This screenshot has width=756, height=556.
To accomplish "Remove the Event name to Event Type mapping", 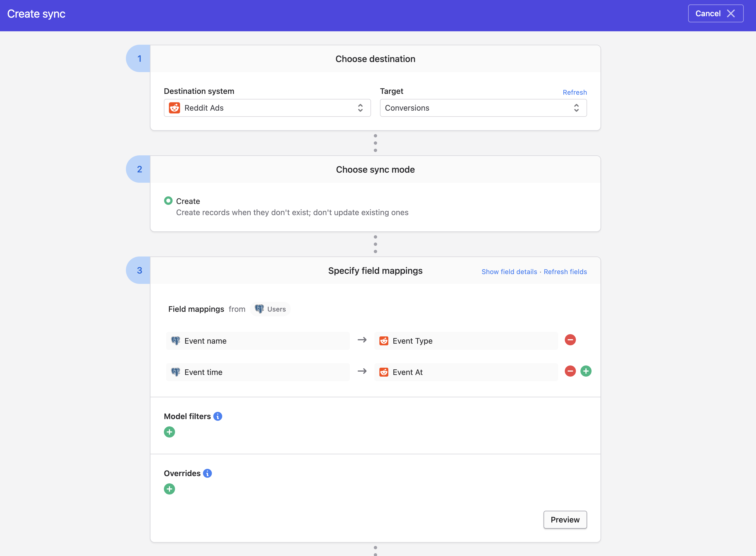I will [x=570, y=340].
